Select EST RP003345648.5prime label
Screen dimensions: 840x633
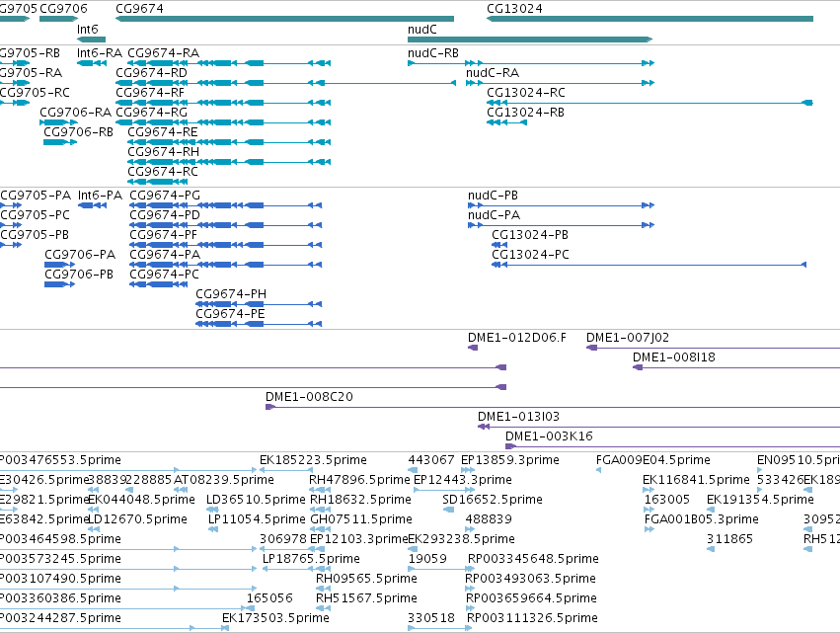coord(534,559)
